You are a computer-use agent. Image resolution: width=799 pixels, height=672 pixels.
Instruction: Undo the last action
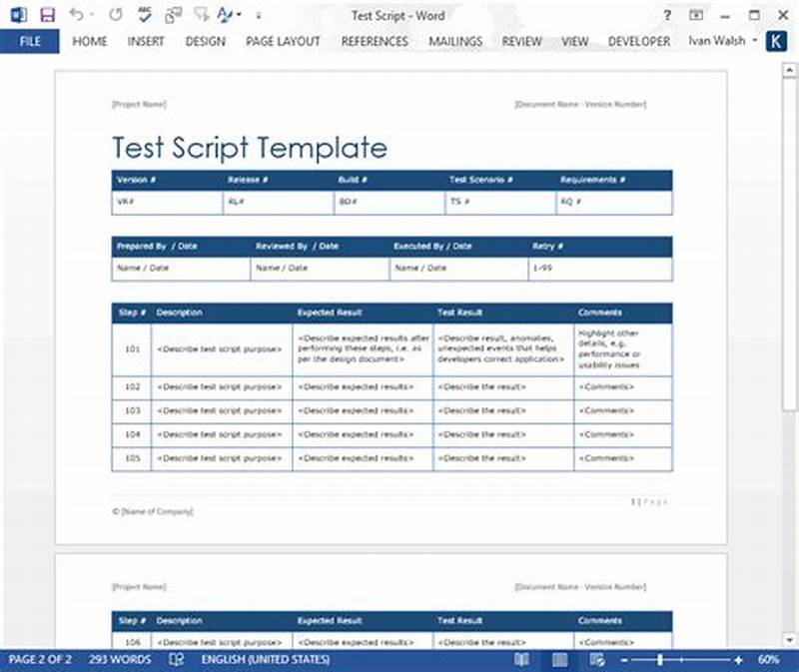point(74,13)
